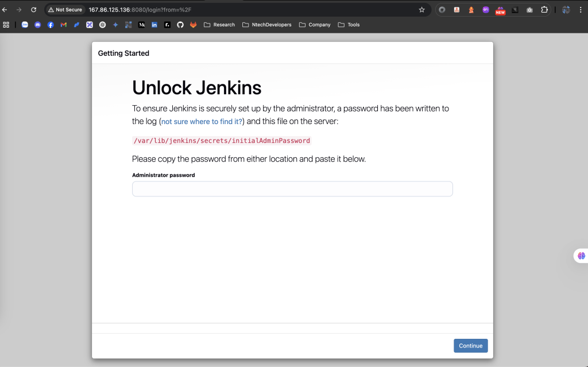Open the Medium bookmark

point(141,25)
